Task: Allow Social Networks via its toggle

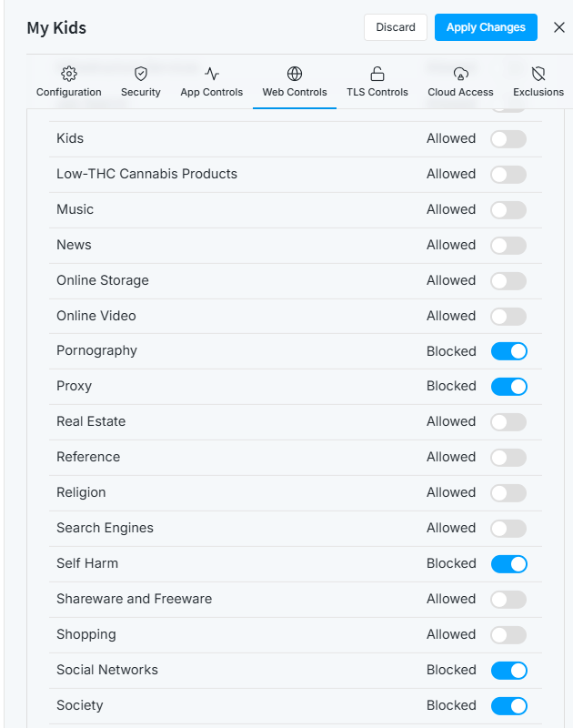Action: click(509, 671)
